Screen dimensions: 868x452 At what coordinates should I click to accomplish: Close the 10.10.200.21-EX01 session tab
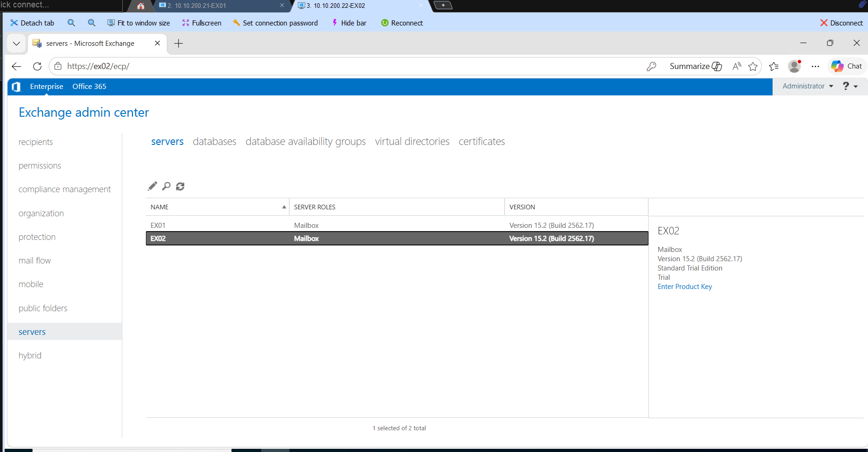click(282, 6)
